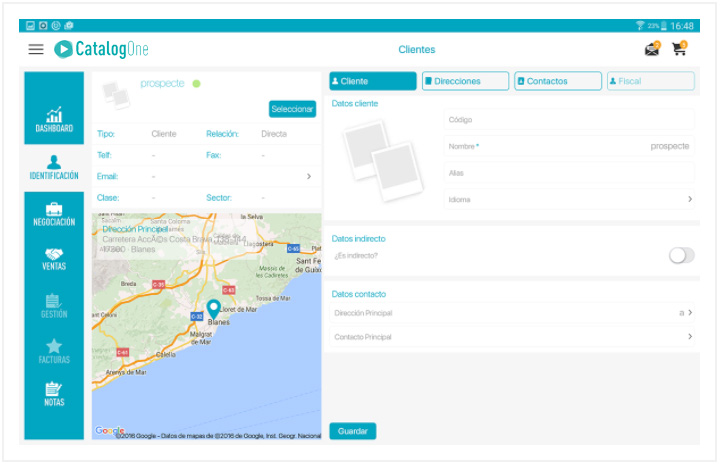The width and height of the screenshot is (724, 467).
Task: Click the Dirección Principal map overlay text
Action: [135, 229]
